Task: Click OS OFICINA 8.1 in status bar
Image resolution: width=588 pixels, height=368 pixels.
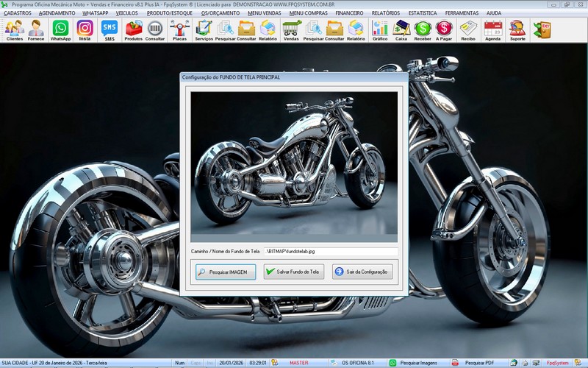Action: (x=358, y=363)
